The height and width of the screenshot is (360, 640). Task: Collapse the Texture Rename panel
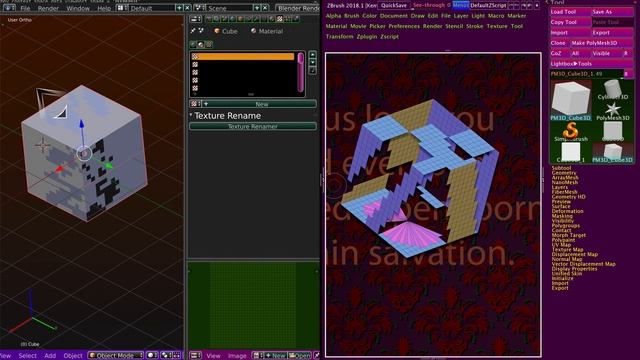(191, 116)
